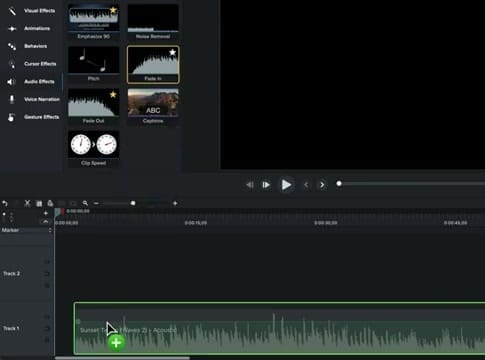Collapse the marker row with up chevron

46,221
